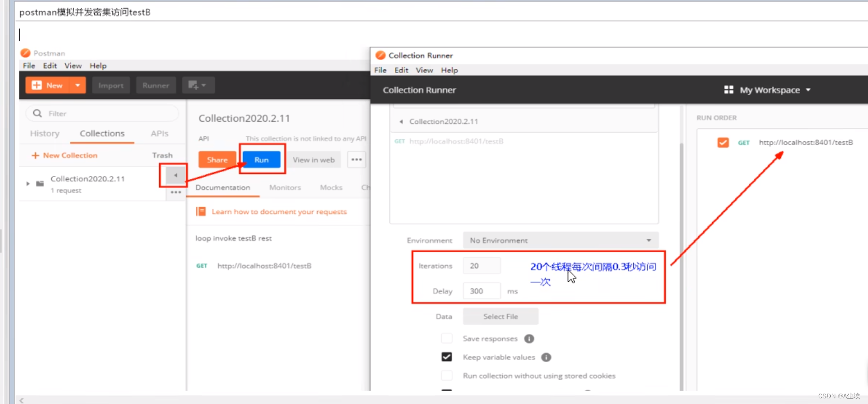Click the View in web button
Image resolution: width=868 pixels, height=404 pixels.
[314, 160]
